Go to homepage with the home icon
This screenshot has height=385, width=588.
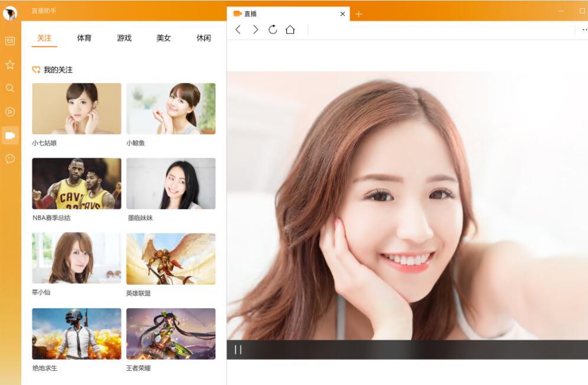tap(290, 30)
